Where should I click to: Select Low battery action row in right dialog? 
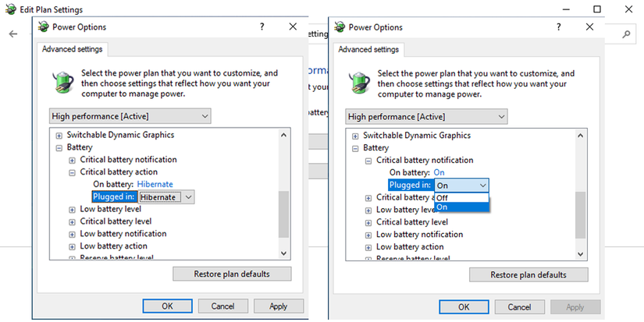click(x=410, y=247)
